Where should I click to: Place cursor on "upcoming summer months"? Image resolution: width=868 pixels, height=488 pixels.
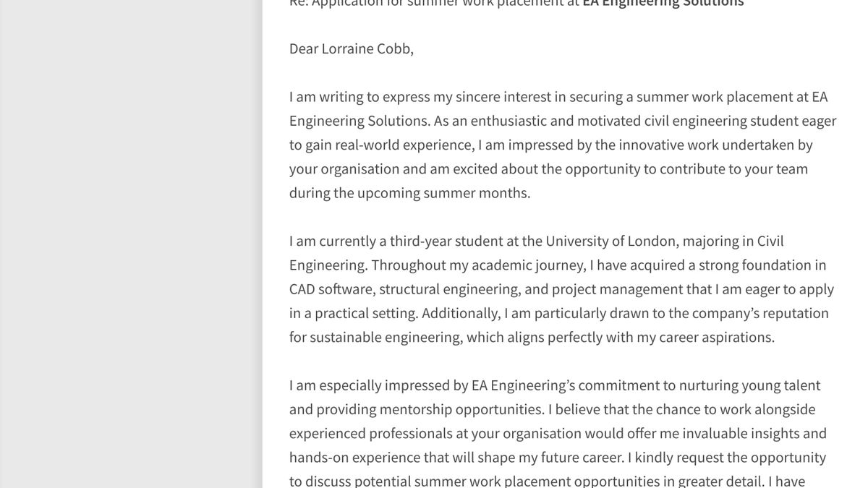(443, 193)
